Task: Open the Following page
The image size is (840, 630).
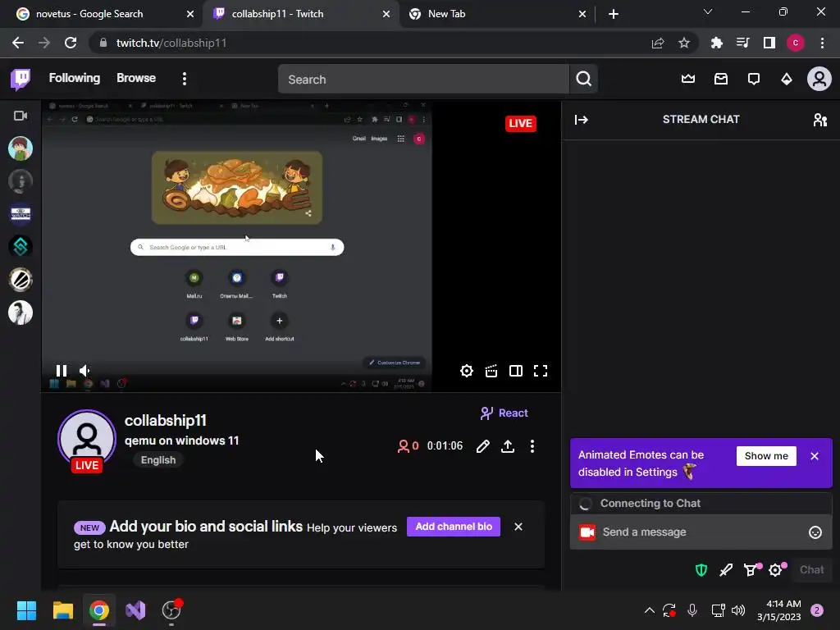Action: point(75,78)
